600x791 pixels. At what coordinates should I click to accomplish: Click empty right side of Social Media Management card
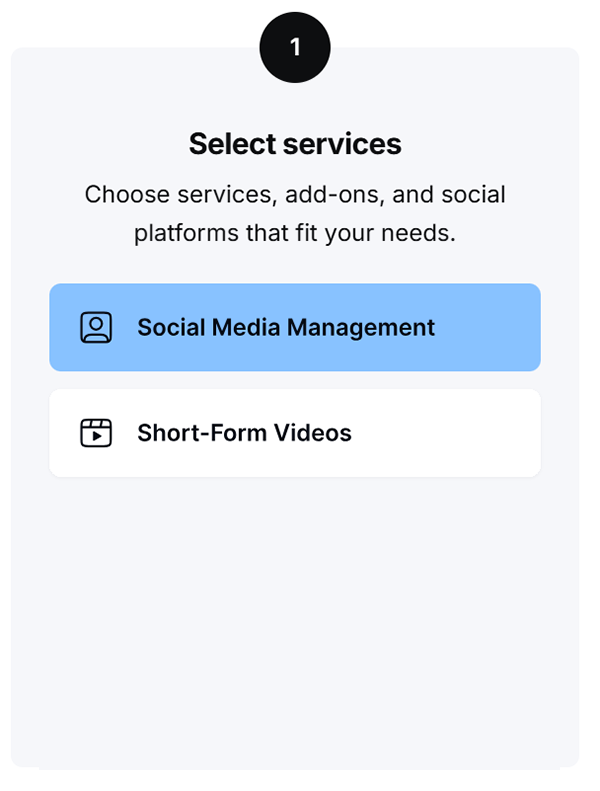coord(487,327)
